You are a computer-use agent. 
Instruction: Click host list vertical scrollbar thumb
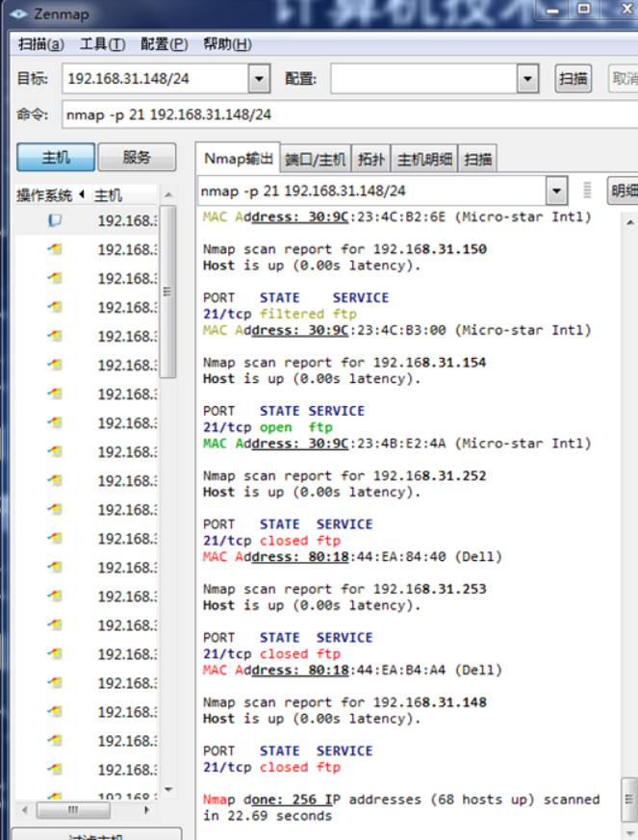168,292
